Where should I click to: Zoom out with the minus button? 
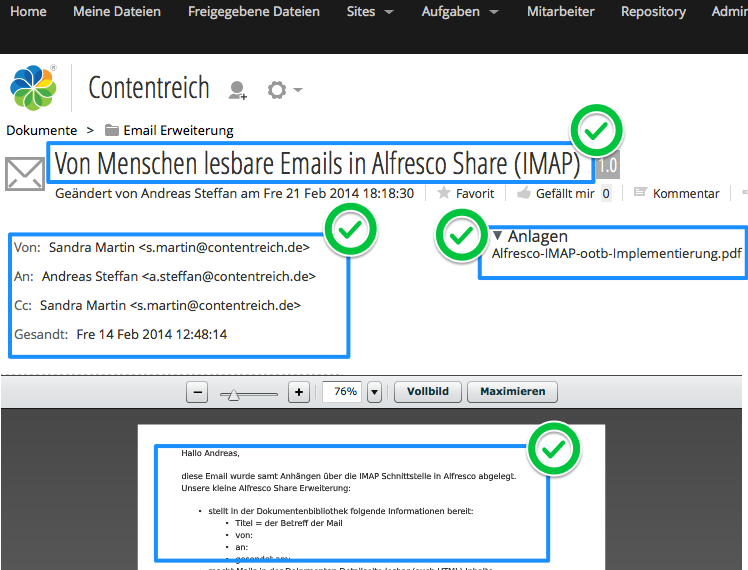coord(198,392)
